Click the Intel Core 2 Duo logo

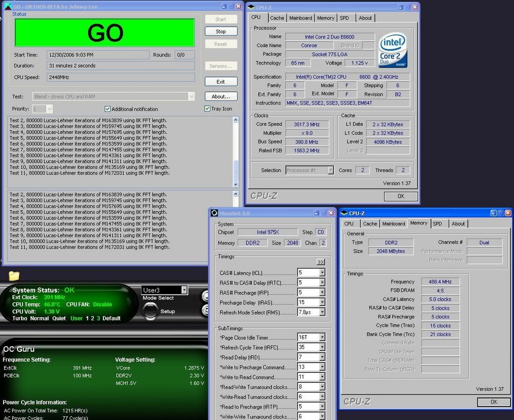point(393,50)
